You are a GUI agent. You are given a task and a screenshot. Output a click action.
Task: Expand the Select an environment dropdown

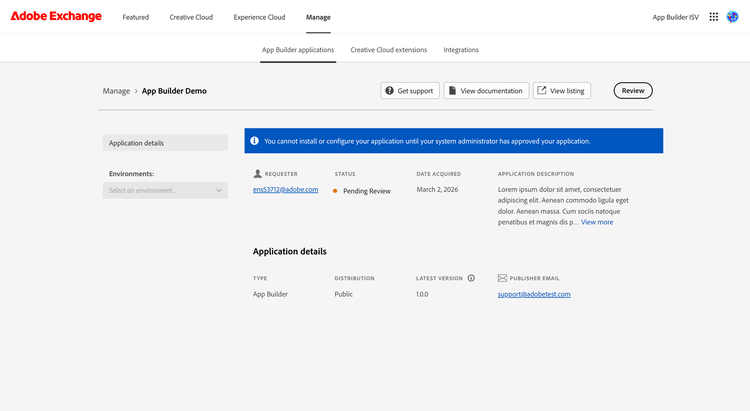165,190
